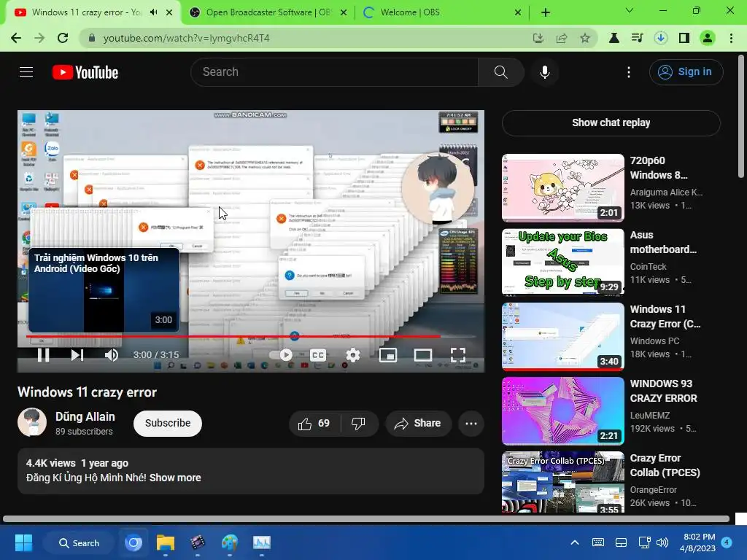Open the player settings gear

pos(353,355)
